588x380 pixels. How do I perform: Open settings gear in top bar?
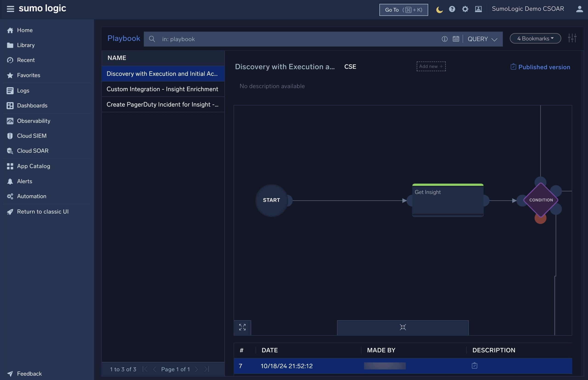[465, 9]
